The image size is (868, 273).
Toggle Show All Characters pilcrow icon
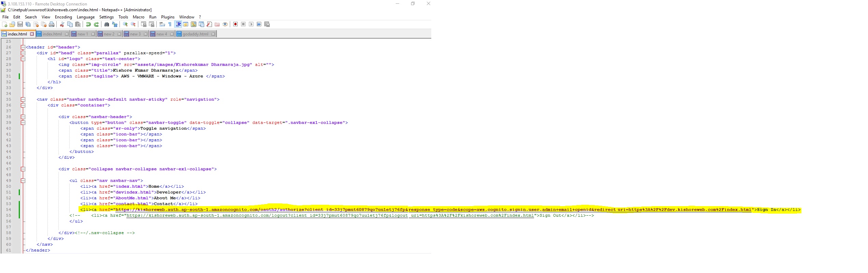pos(170,24)
